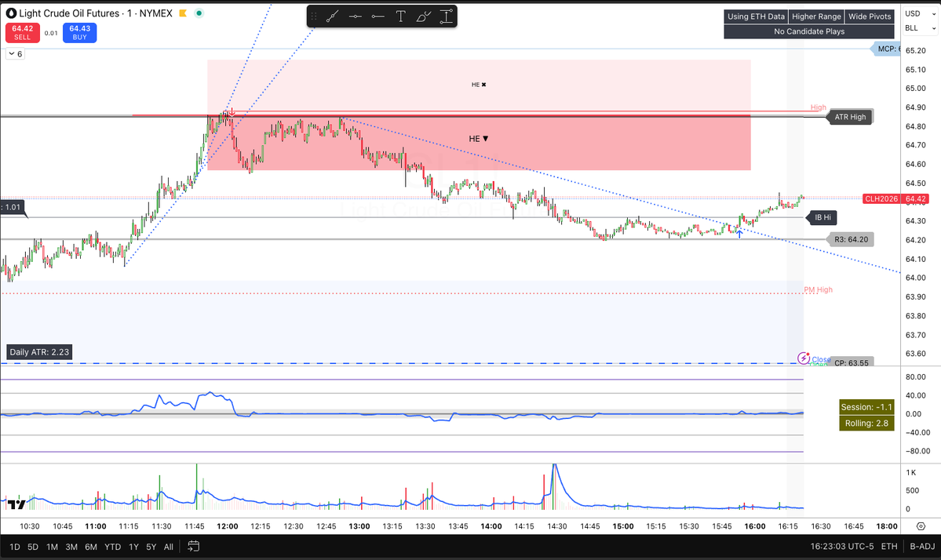This screenshot has height=560, width=941.
Task: Click the red down-arrow signal at the high
Action: click(x=232, y=113)
